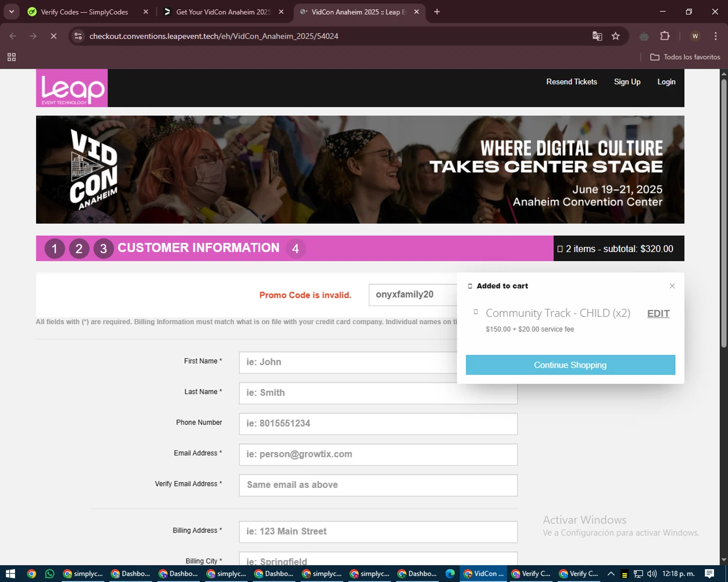Click the forward navigation arrow
This screenshot has height=582, width=728.
click(33, 36)
